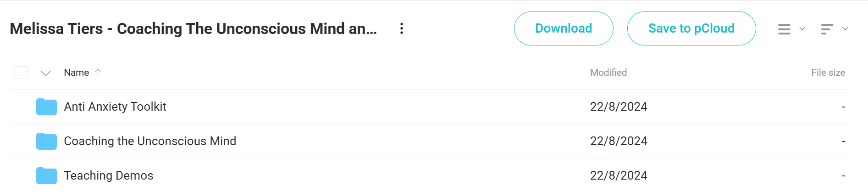This screenshot has width=868, height=192.
Task: Open the sort options dropdown arrow
Action: (x=845, y=28)
